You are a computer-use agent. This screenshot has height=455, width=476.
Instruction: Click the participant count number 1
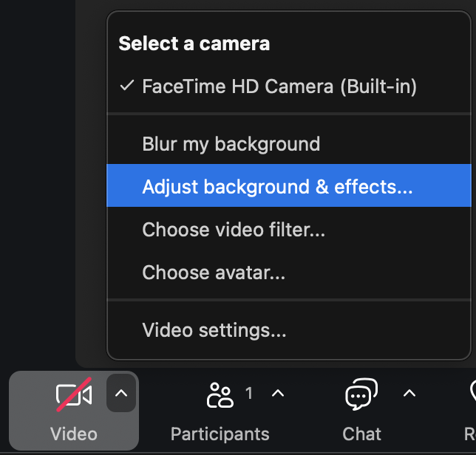tap(249, 394)
